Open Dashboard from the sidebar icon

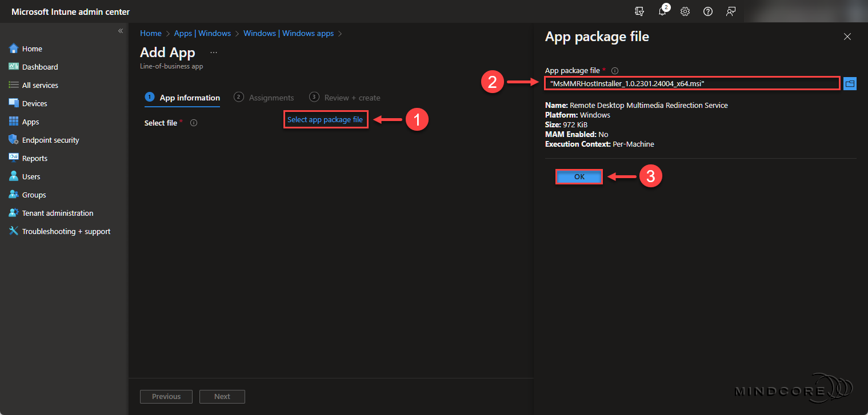point(14,67)
